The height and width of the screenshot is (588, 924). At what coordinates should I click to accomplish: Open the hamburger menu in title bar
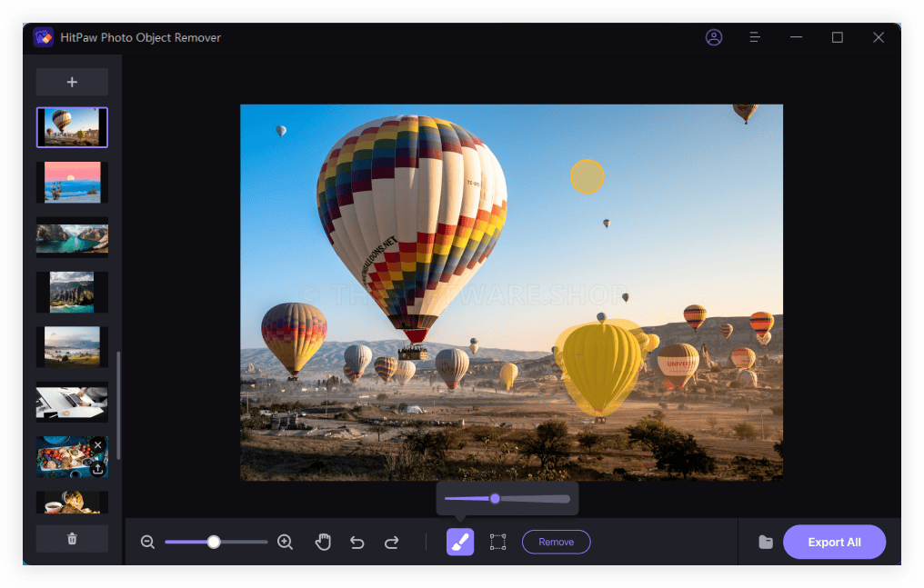(755, 37)
